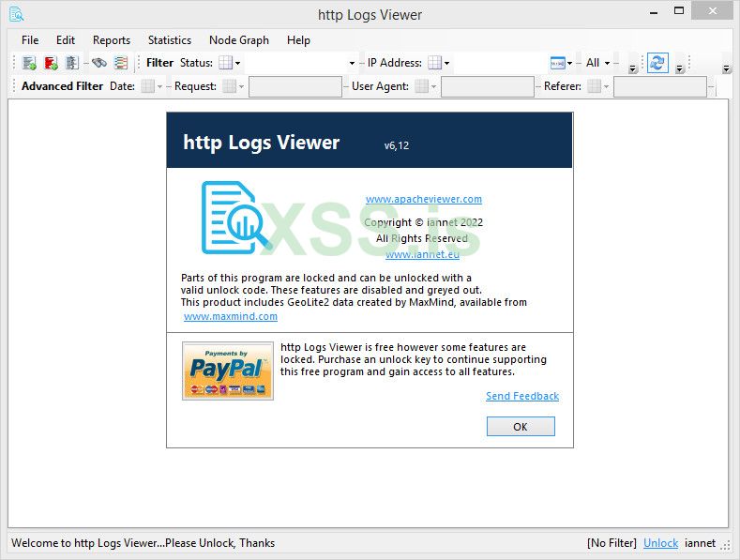The height and width of the screenshot is (560, 740).
Task: Open the calendar icon dropdown arrow
Action: coord(569,63)
